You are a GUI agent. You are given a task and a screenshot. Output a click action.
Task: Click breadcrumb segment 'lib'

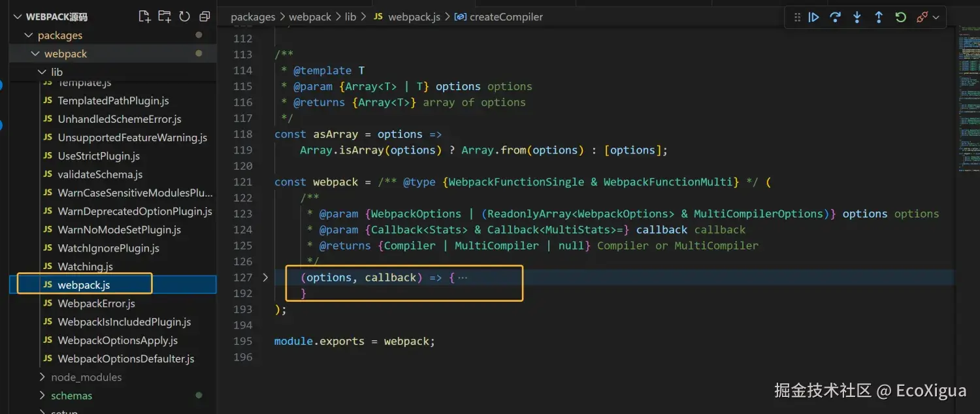point(351,17)
